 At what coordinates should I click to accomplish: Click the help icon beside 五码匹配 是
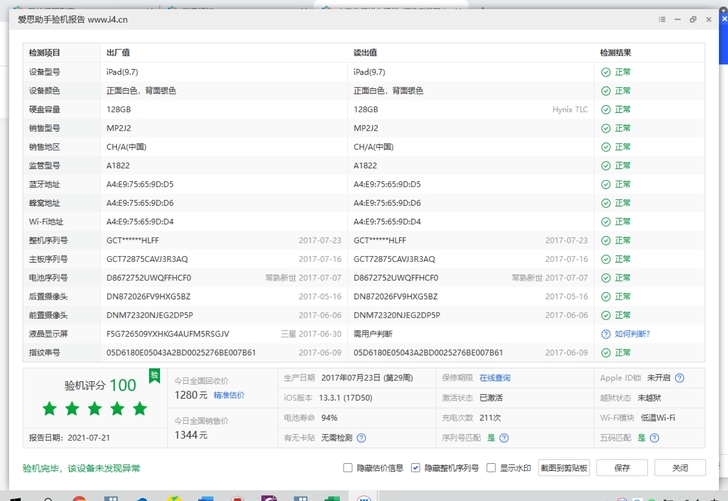coord(654,438)
